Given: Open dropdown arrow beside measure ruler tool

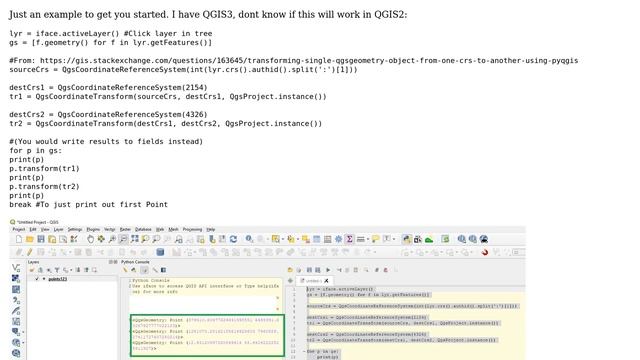Looking at the screenshot, I should click(x=368, y=239).
